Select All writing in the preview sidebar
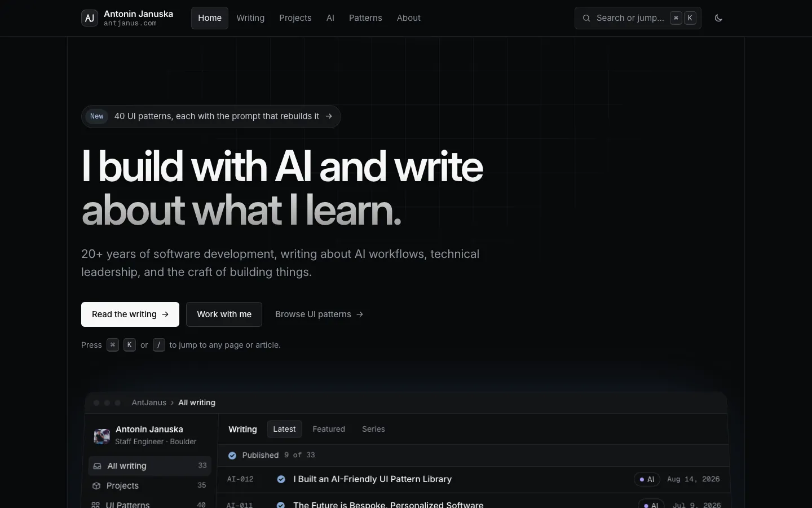 pyautogui.click(x=150, y=466)
